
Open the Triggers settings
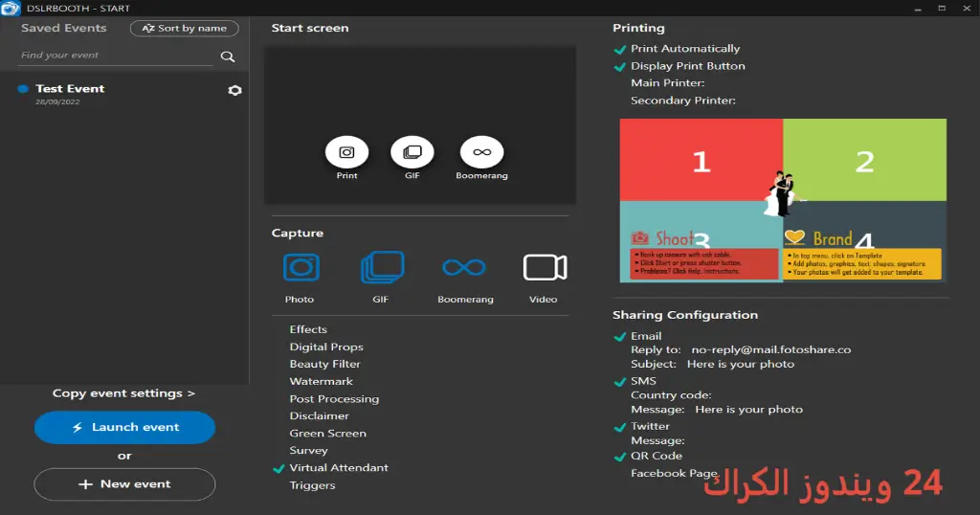(313, 485)
